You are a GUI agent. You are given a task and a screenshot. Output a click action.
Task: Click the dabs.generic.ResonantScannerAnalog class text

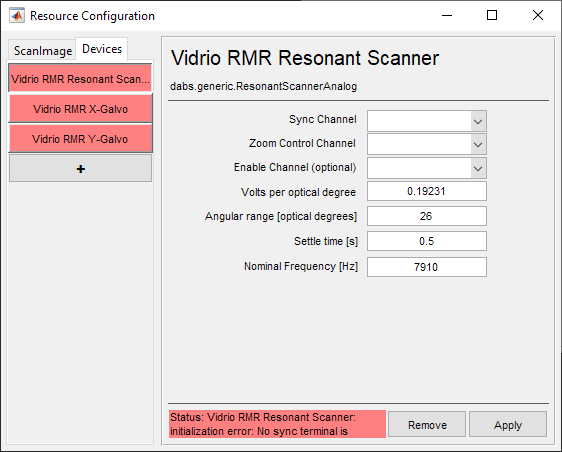click(x=263, y=86)
